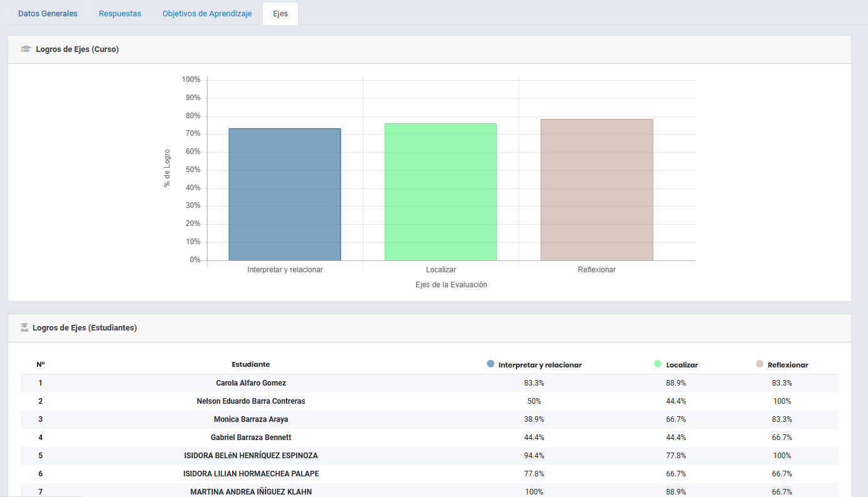Click beige color dot for Reflexionar column
868x497 pixels.
point(760,364)
